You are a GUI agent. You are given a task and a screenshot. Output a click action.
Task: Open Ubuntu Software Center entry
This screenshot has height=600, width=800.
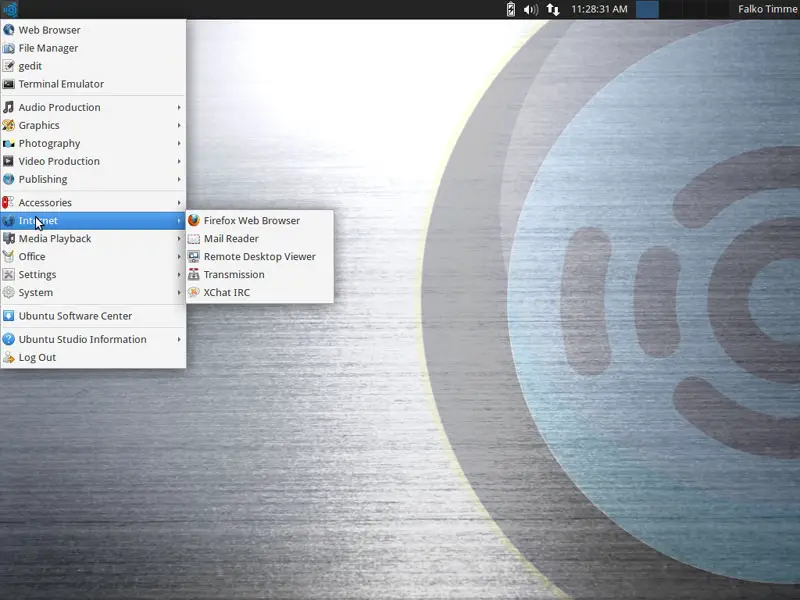pos(93,316)
